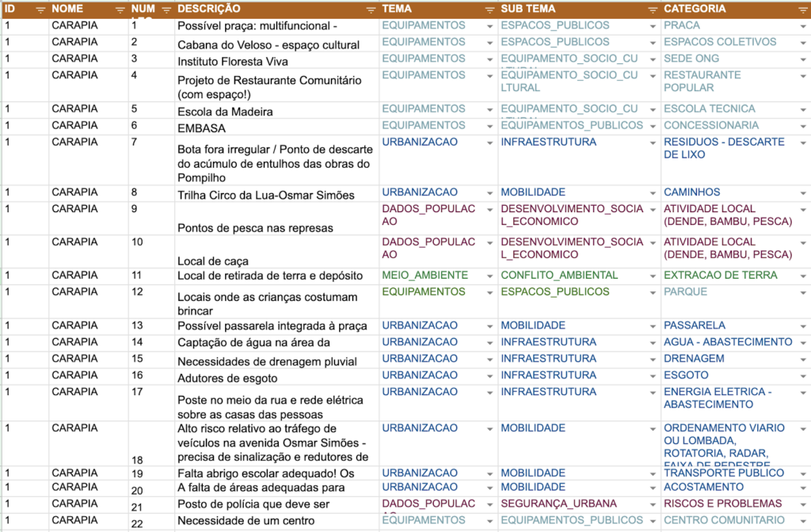Screen dimensions: 811x532
Task: Expand TEMA dropdown for the Local de caça row
Action: tap(489, 242)
